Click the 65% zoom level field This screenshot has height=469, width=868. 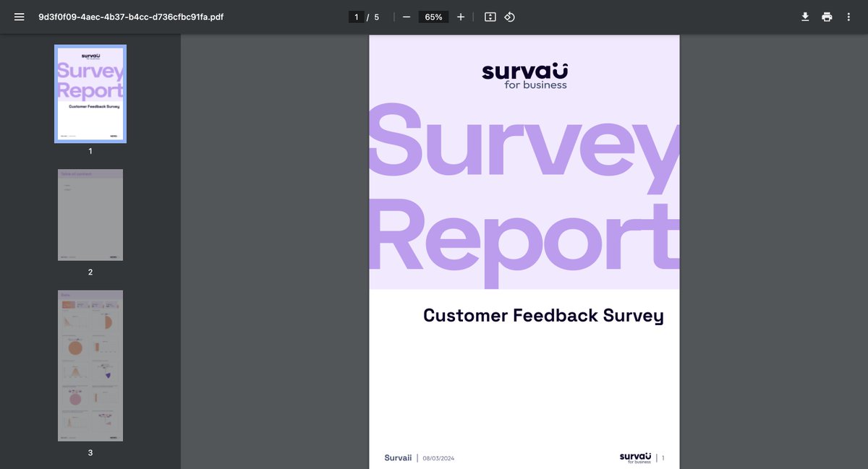click(433, 17)
